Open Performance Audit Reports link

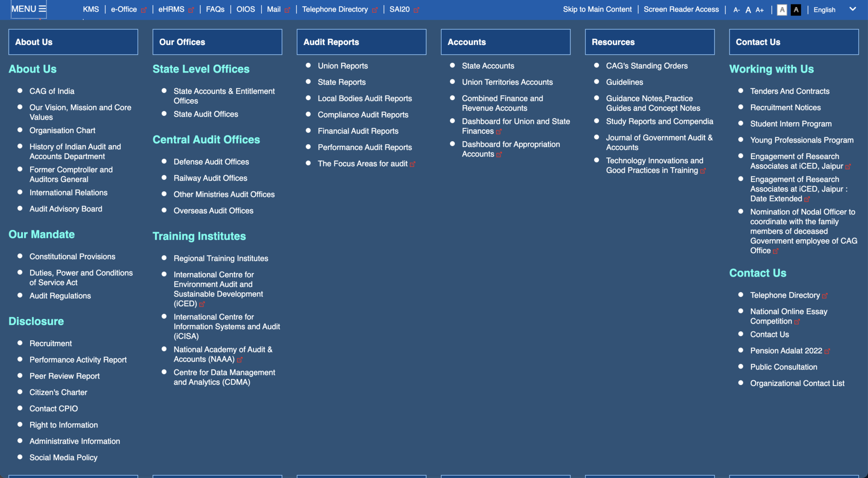coord(364,147)
